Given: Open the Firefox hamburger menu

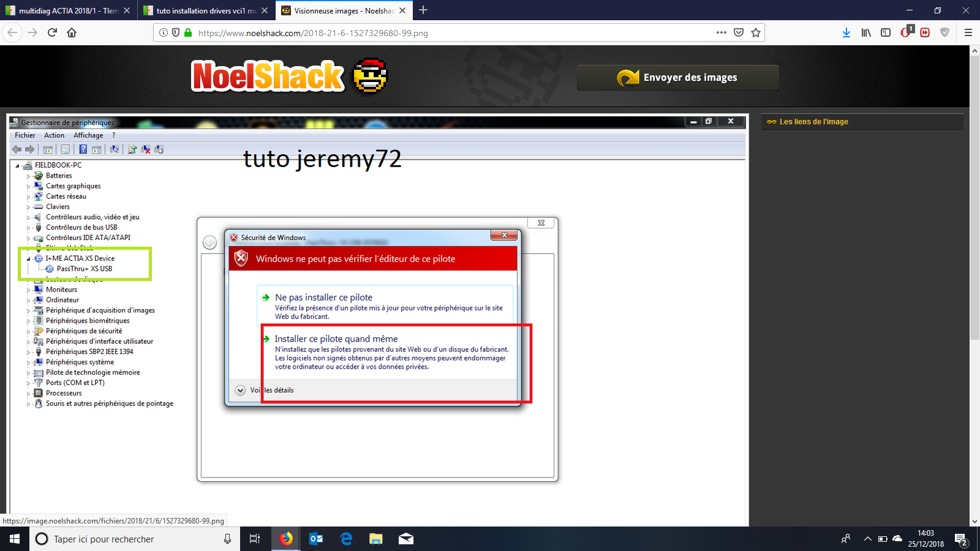Looking at the screenshot, I should [x=968, y=32].
